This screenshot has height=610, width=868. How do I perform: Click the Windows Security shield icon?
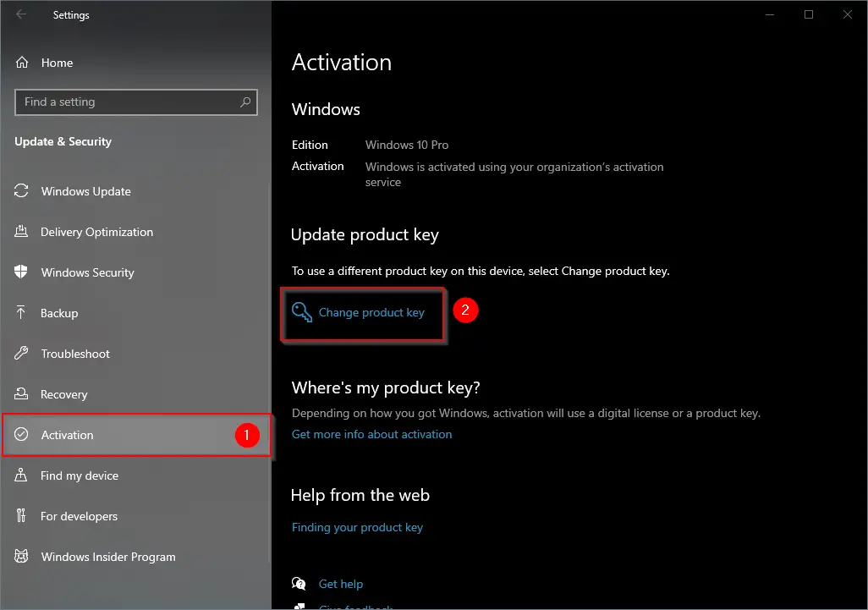pos(21,272)
